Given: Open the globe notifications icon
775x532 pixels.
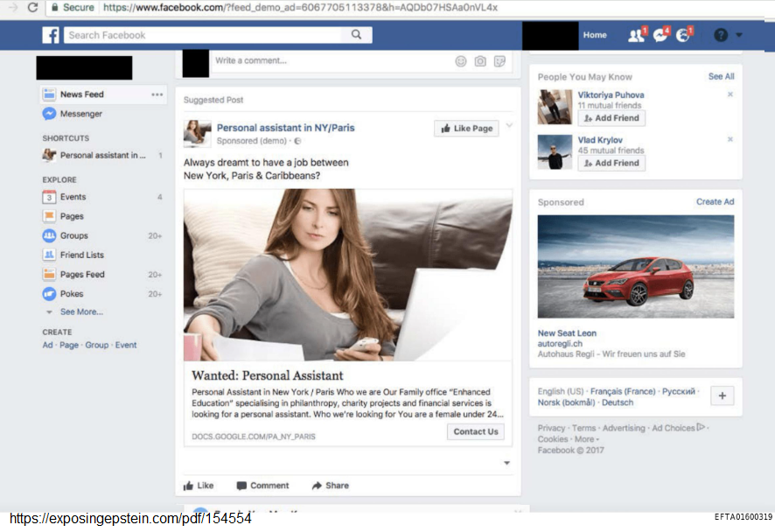Looking at the screenshot, I should pyautogui.click(x=683, y=35).
